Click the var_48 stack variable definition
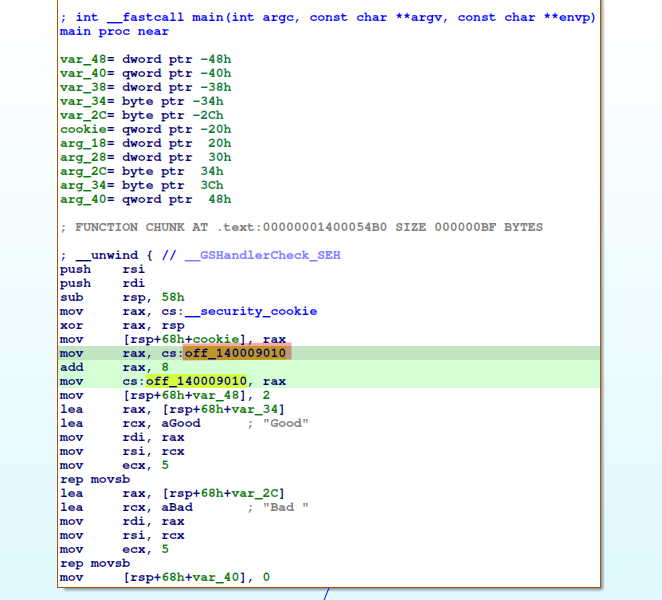 click(78, 59)
